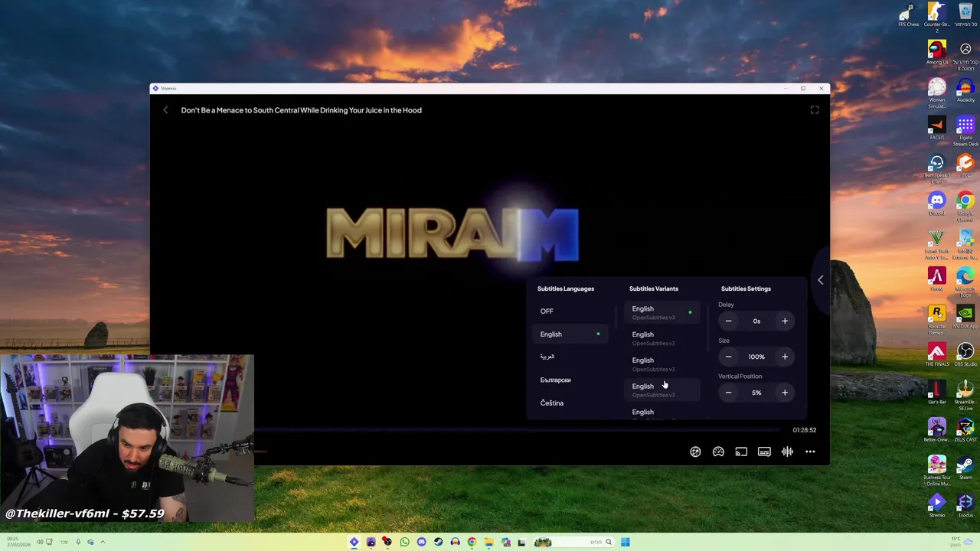Image resolution: width=980 pixels, height=551 pixels.
Task: Open the Exodus desktop shortcut
Action: (x=965, y=505)
